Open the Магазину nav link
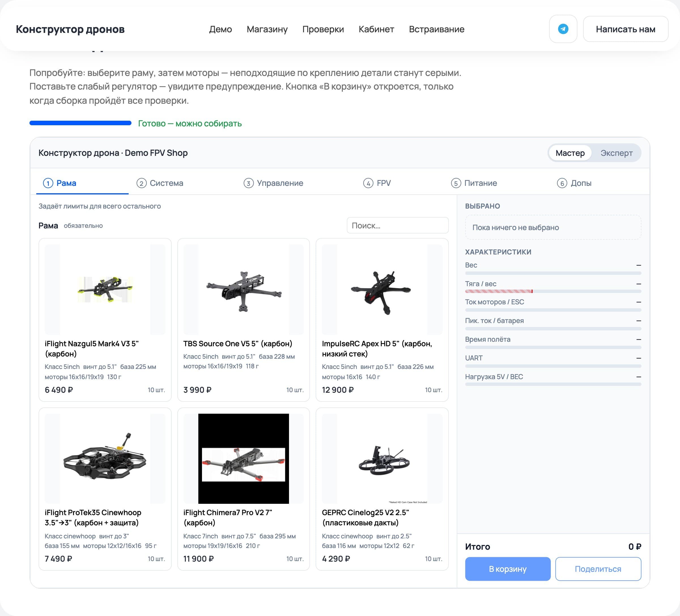The image size is (680, 616). pyautogui.click(x=267, y=29)
